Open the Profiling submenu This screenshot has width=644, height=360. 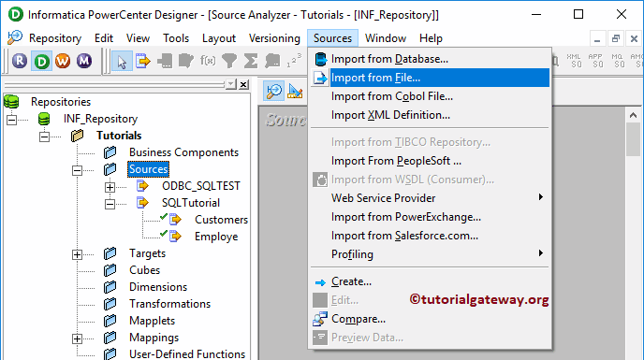[430, 254]
